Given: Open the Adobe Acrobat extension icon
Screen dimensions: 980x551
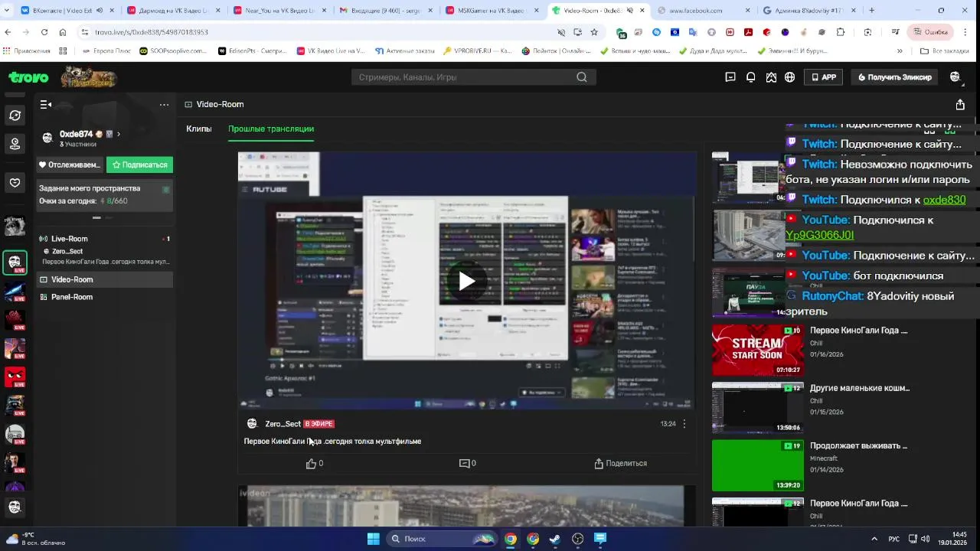Looking at the screenshot, I should click(x=748, y=32).
